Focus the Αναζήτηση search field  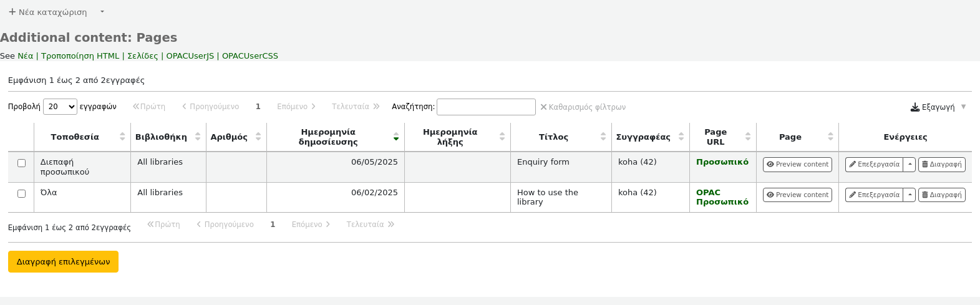pyautogui.click(x=486, y=107)
